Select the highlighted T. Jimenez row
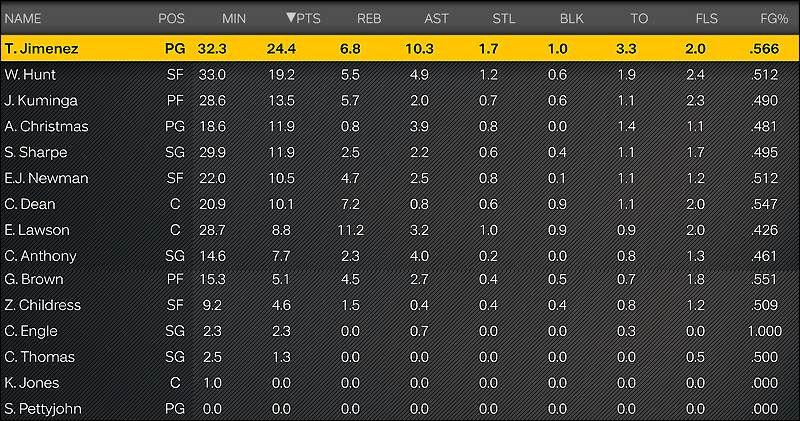Screen dimensions: 800x421 click(x=400, y=48)
